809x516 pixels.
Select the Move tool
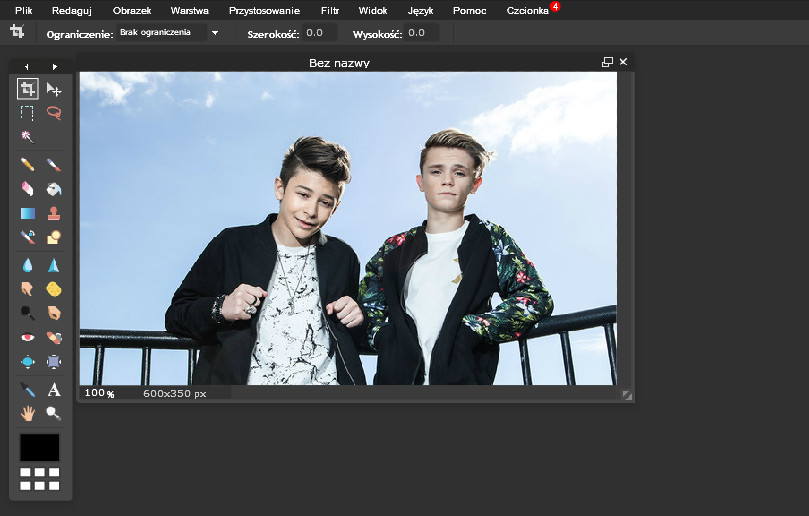[x=54, y=89]
